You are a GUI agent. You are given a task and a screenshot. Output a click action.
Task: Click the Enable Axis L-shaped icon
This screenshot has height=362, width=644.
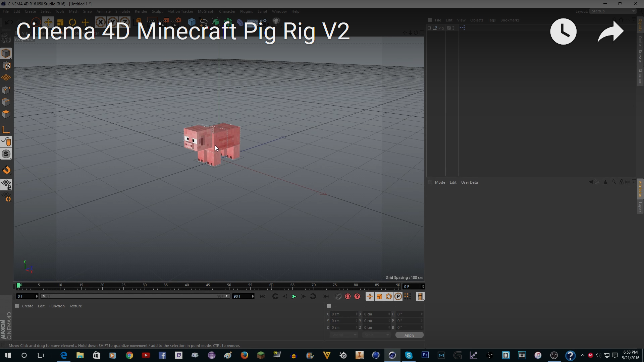pyautogui.click(x=6, y=130)
